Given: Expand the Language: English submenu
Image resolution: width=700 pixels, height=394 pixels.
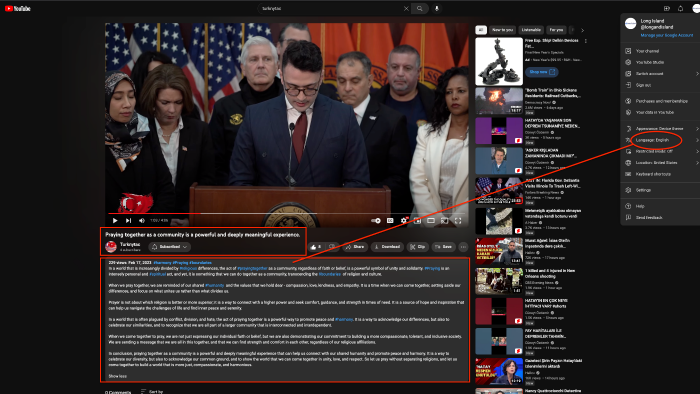Looking at the screenshot, I should coord(662,140).
